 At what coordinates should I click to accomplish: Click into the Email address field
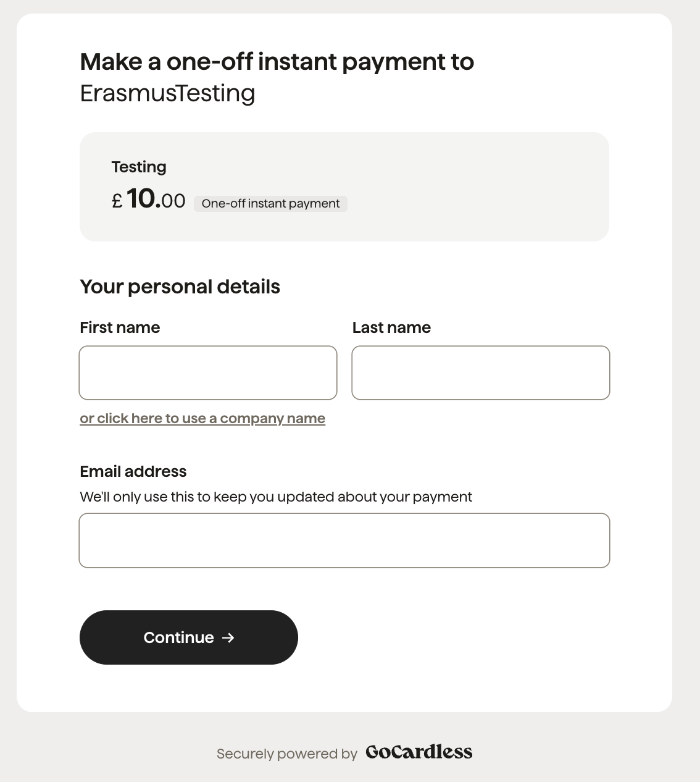click(344, 540)
